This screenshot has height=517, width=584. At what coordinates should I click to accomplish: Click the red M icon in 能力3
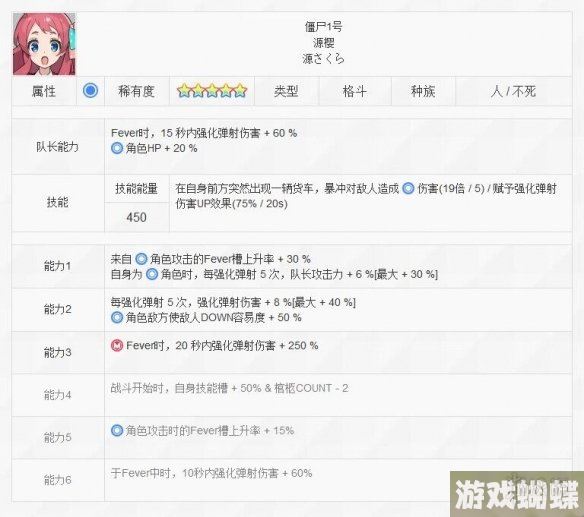click(117, 346)
